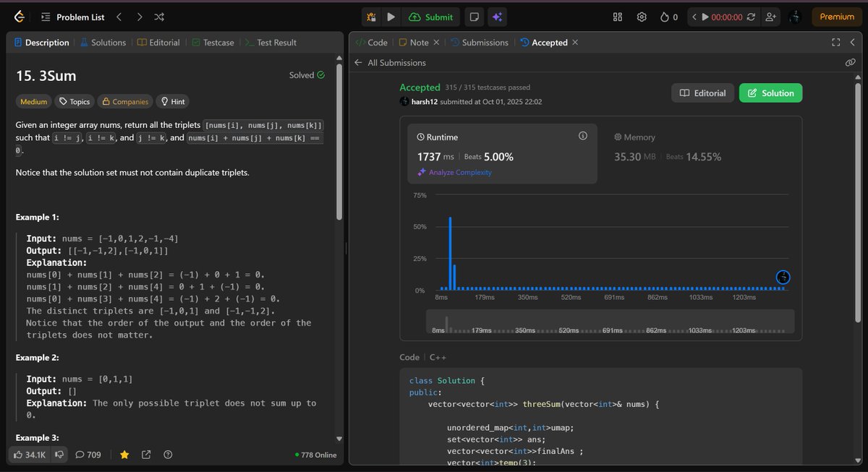Open the layout grid icon
Image resolution: width=868 pixels, height=472 pixels.
[x=618, y=17]
